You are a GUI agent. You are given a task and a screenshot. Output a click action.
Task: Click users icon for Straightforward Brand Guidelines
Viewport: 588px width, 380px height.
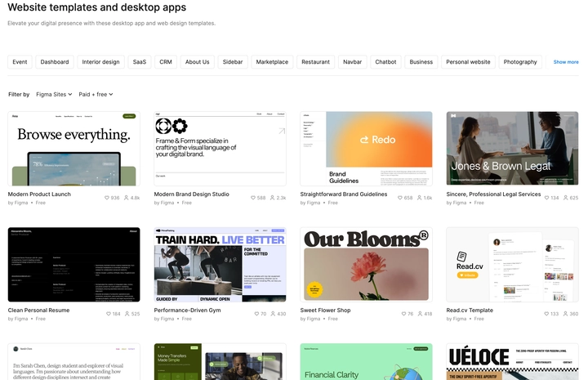pos(419,198)
